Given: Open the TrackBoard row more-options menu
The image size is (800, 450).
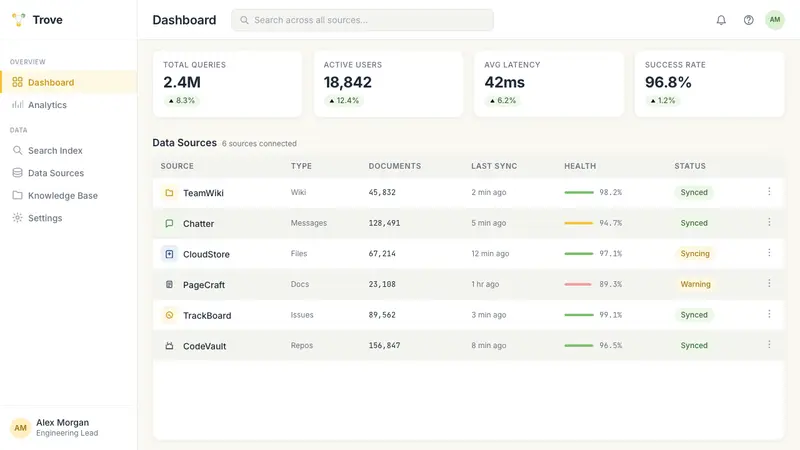Looking at the screenshot, I should click(x=769, y=314).
